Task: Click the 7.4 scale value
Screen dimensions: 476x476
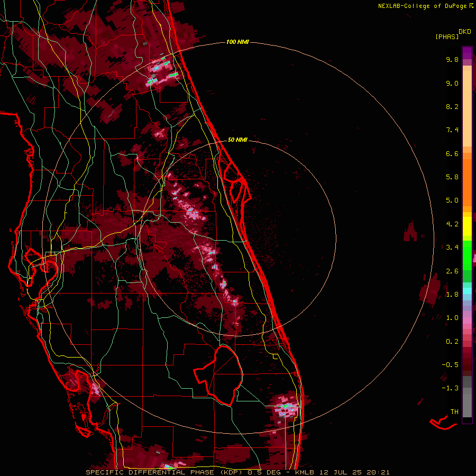Action: 452,130
